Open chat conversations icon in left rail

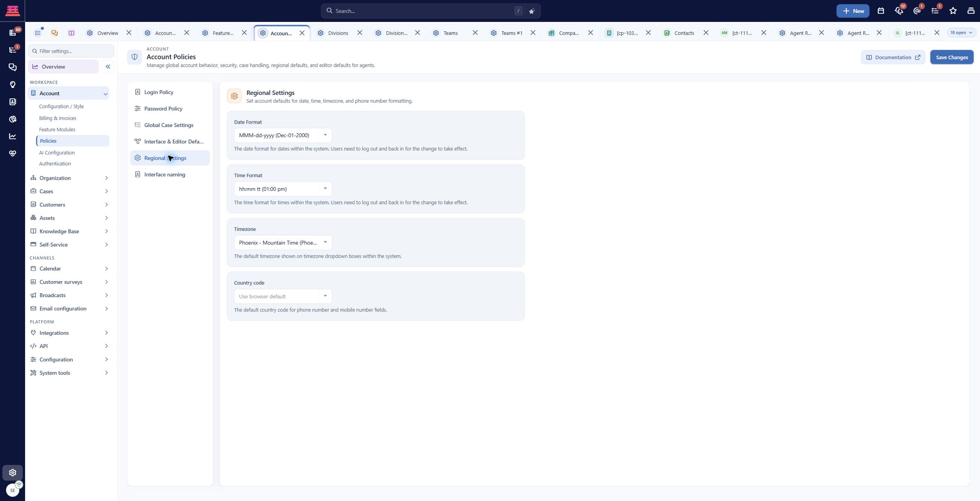click(x=13, y=67)
